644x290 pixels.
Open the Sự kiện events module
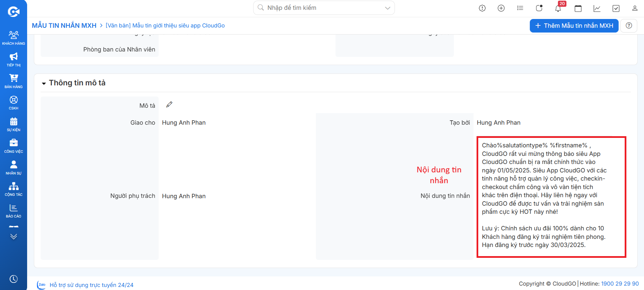pyautogui.click(x=14, y=124)
